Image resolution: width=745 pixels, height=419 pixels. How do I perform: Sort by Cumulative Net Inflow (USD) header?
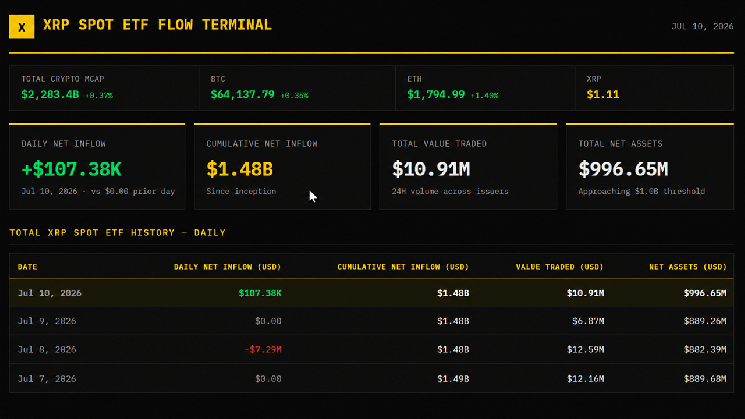click(x=403, y=267)
